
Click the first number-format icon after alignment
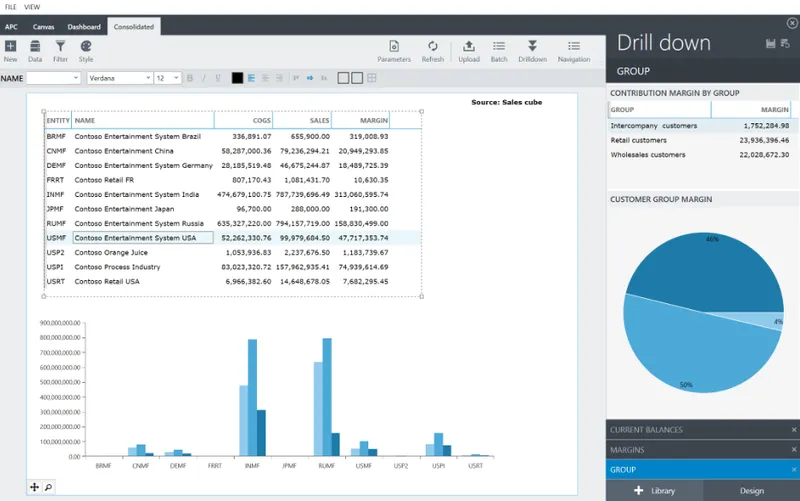295,78
